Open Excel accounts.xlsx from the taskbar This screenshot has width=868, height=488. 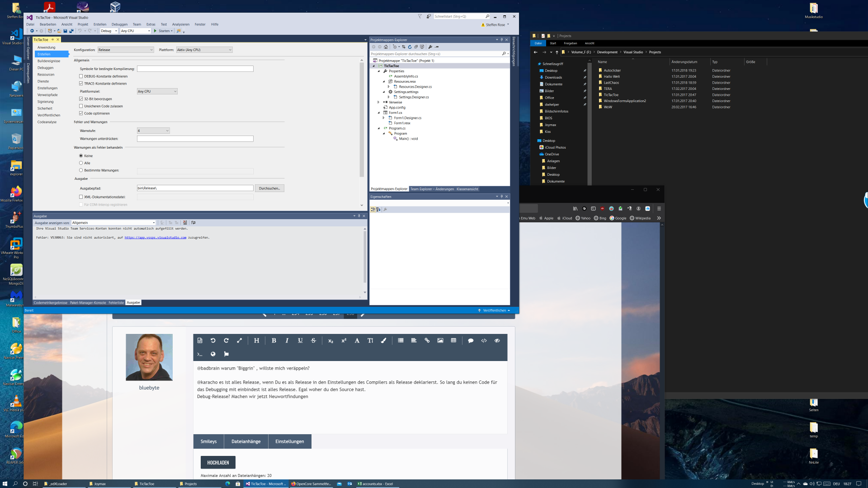[375, 484]
